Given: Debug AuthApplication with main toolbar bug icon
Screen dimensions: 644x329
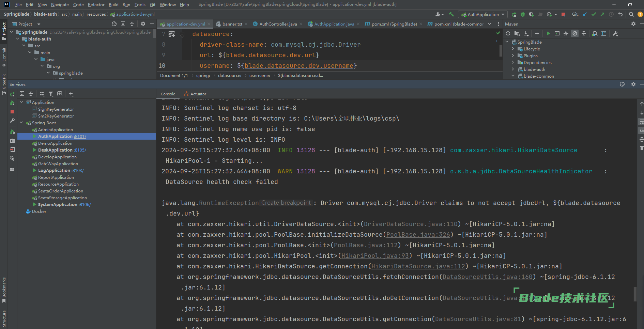Looking at the screenshot, I should coord(523,14).
